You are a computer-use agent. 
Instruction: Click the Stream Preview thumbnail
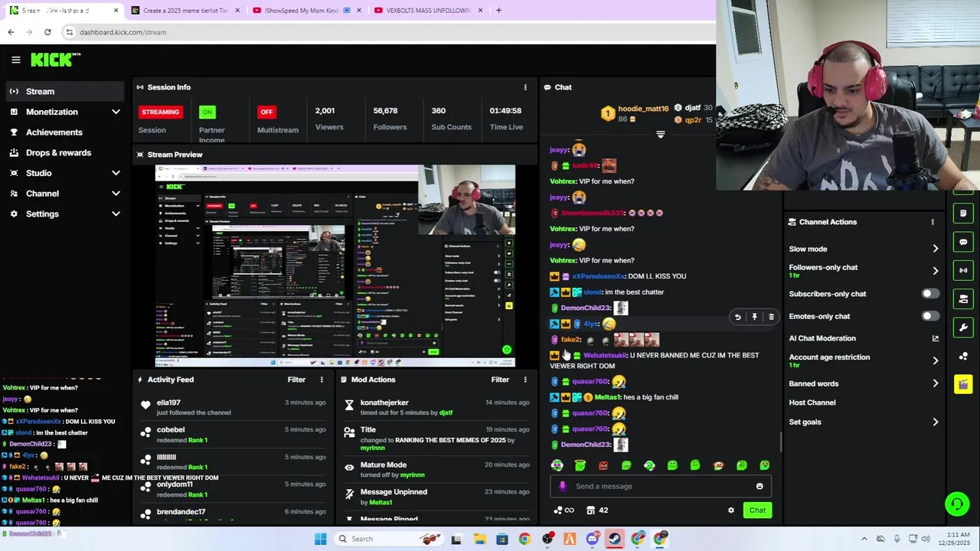coord(335,266)
